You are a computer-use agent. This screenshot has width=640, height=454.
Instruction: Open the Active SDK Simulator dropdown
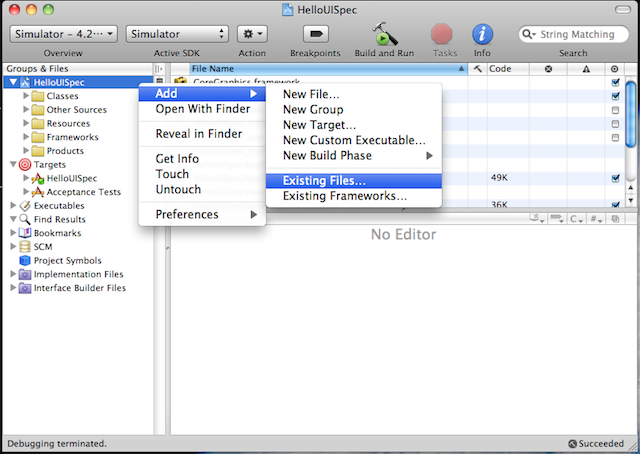pos(177,34)
